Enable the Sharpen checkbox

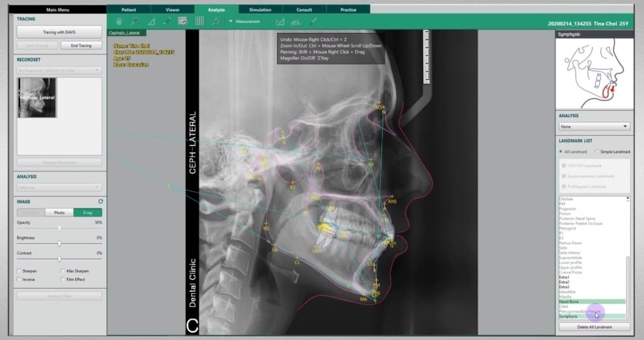(x=18, y=271)
